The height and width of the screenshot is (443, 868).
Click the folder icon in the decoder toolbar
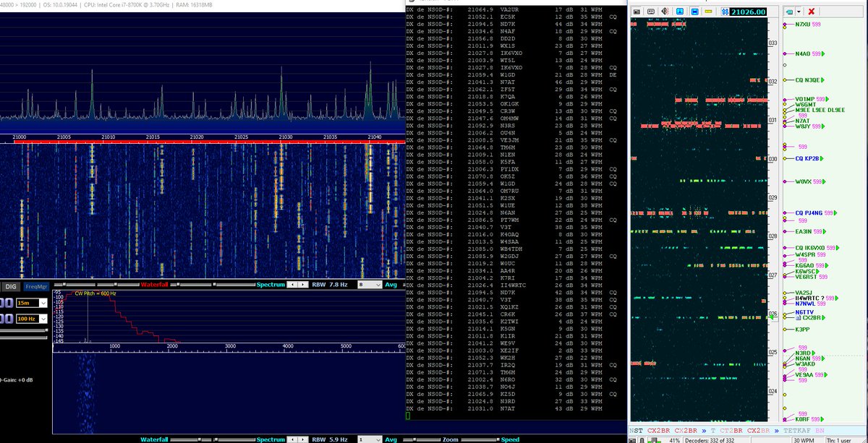[636, 12]
